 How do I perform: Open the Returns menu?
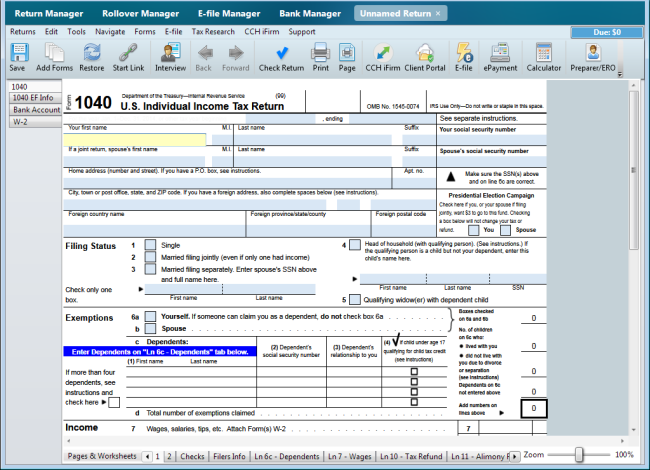pyautogui.click(x=23, y=31)
